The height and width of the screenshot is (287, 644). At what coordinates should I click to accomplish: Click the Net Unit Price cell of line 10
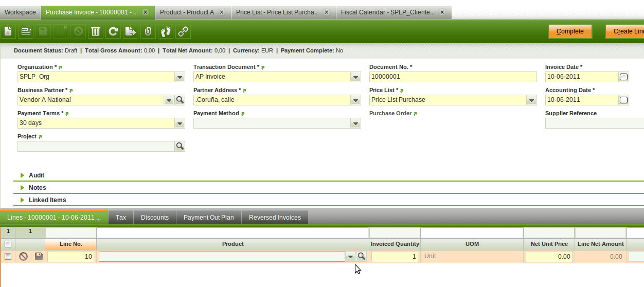(549, 256)
